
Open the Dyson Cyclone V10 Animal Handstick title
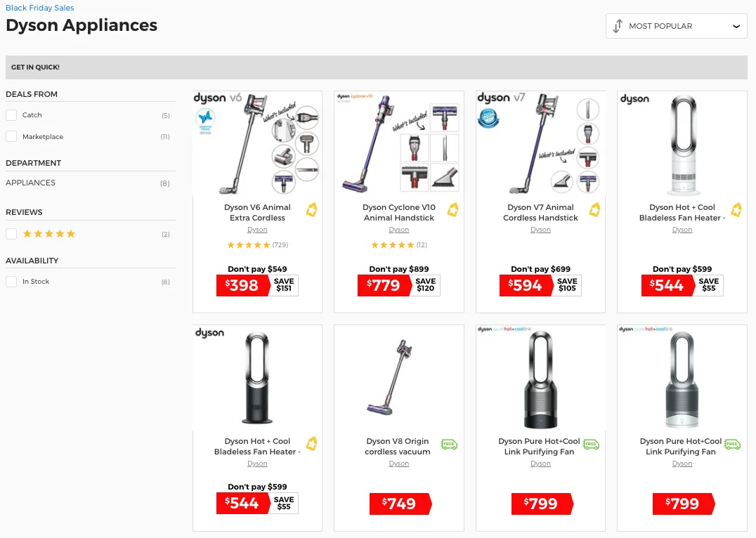(398, 212)
